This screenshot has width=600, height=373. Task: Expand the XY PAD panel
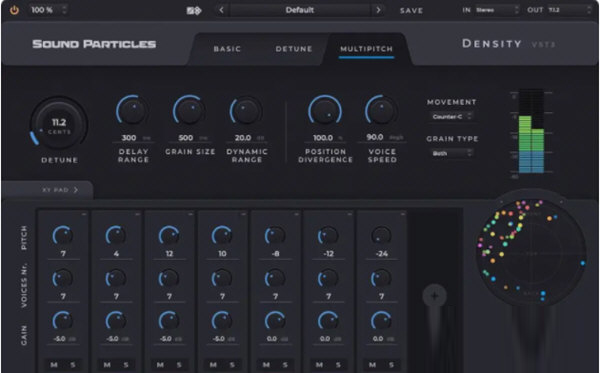60,190
